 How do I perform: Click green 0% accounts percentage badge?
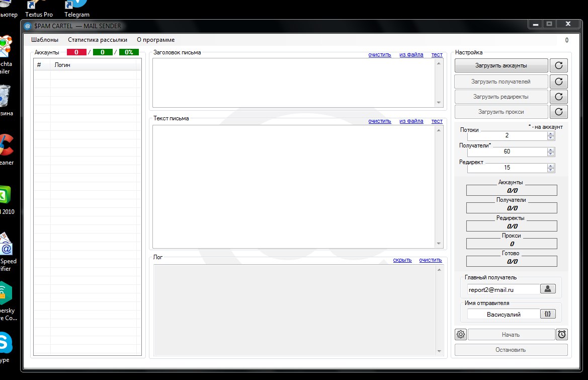tap(129, 52)
